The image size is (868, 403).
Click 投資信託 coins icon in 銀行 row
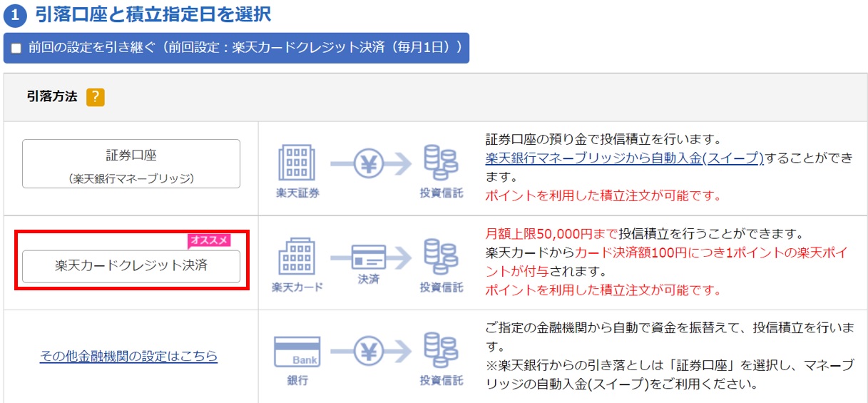(x=441, y=352)
